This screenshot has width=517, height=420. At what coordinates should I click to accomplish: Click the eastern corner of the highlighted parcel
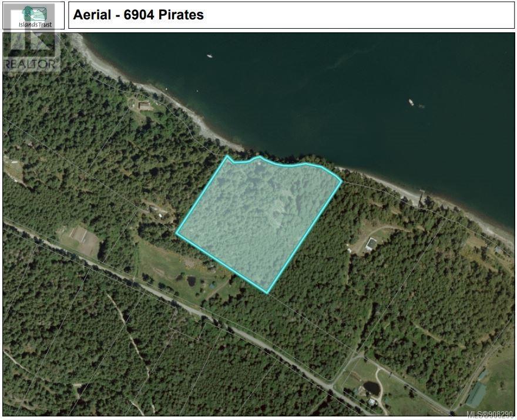[x=341, y=181]
